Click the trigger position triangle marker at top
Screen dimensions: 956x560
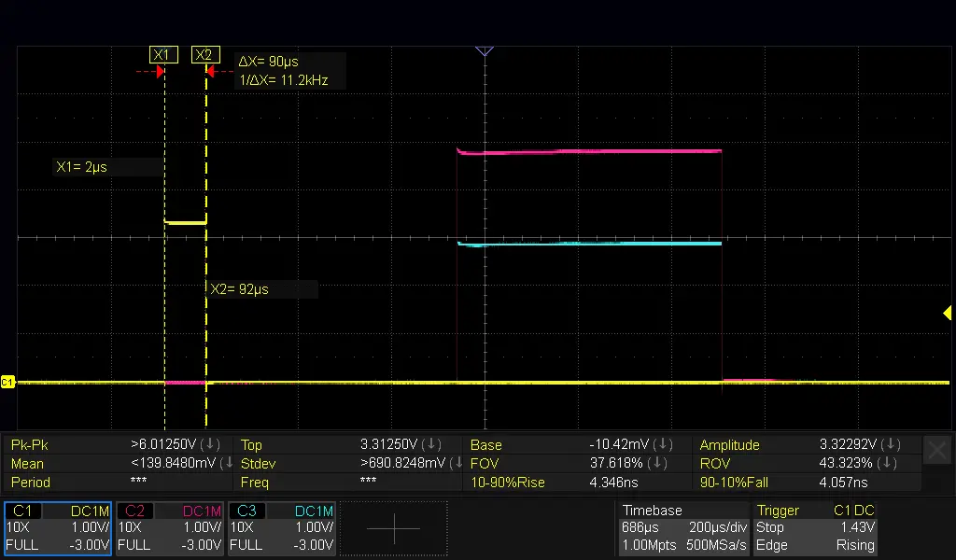485,51
